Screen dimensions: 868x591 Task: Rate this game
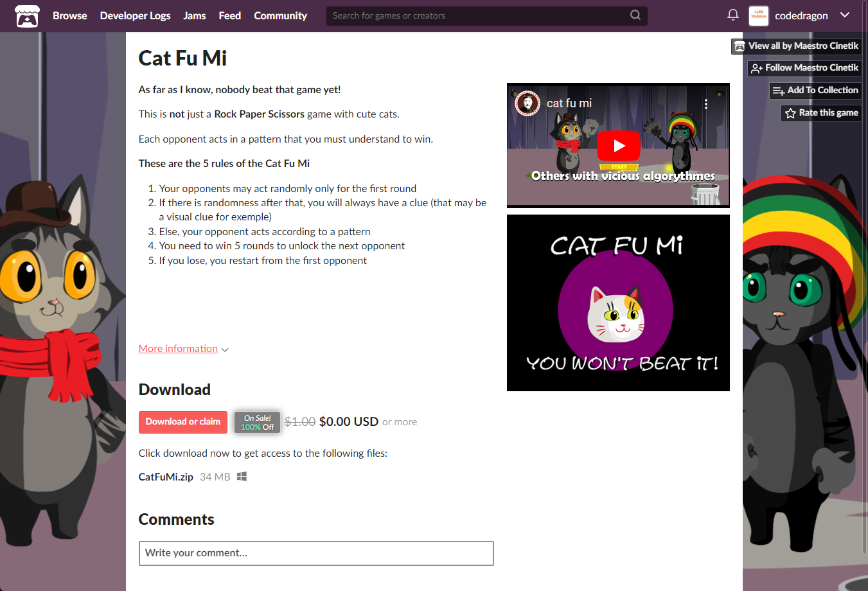point(822,113)
